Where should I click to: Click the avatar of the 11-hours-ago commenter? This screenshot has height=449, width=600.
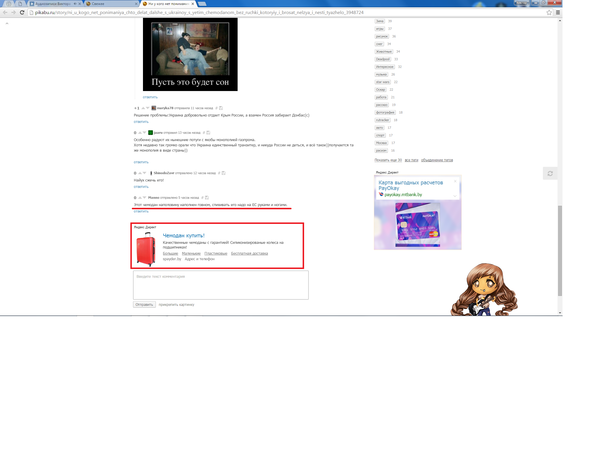[153, 108]
